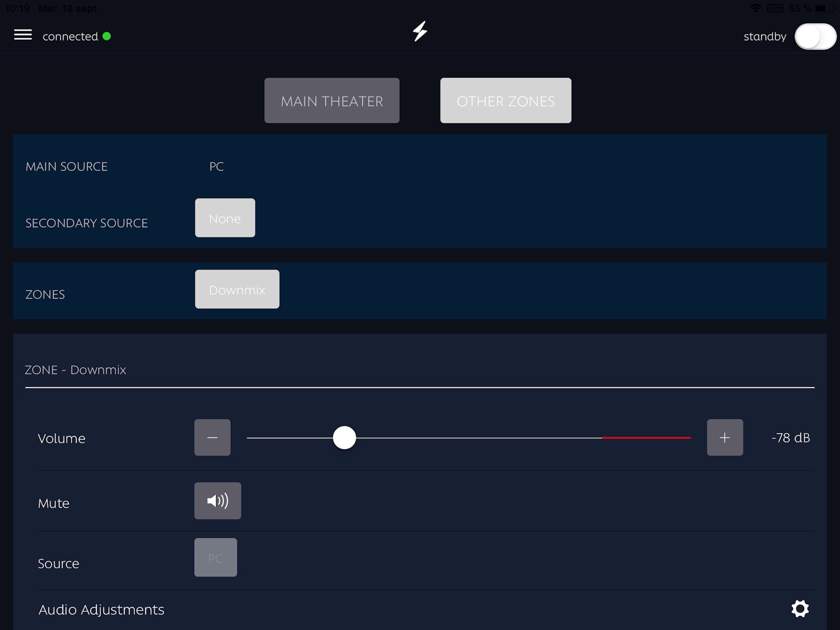Switch to OTHER ZONES tab
The width and height of the screenshot is (840, 630).
click(x=505, y=100)
